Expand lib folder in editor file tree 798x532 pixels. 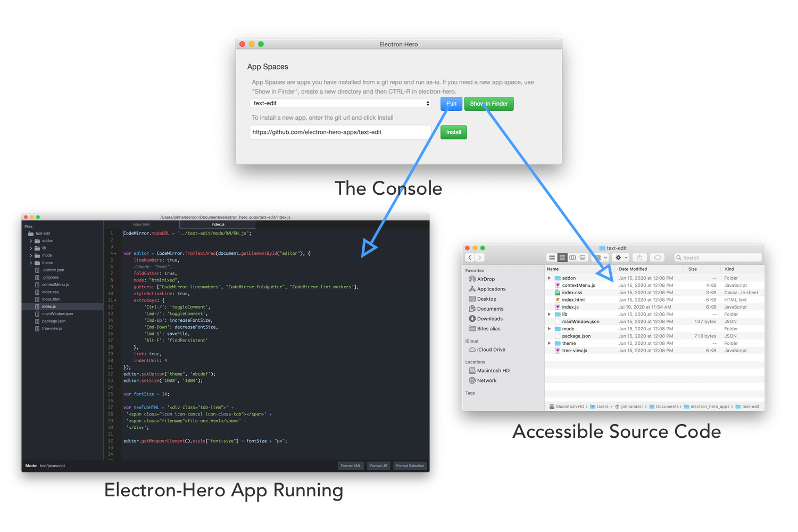[31, 248]
